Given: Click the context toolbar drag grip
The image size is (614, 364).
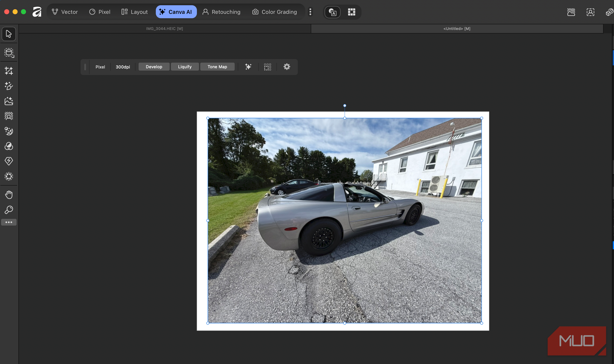Looking at the screenshot, I should tap(85, 67).
